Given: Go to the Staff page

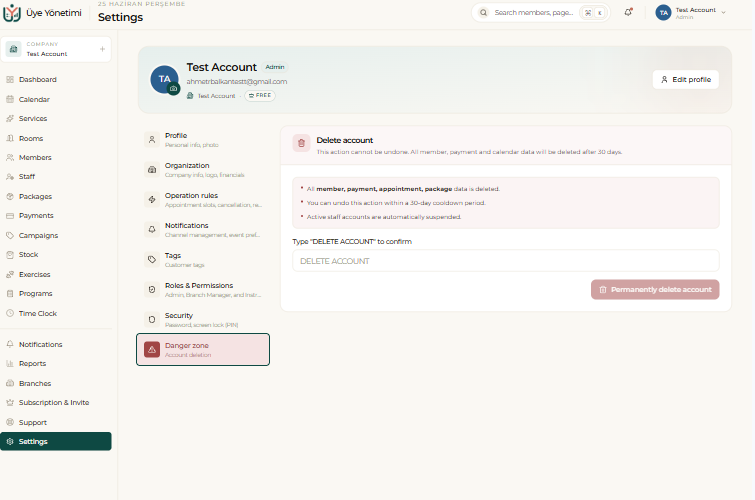Looking at the screenshot, I should coord(55,177).
